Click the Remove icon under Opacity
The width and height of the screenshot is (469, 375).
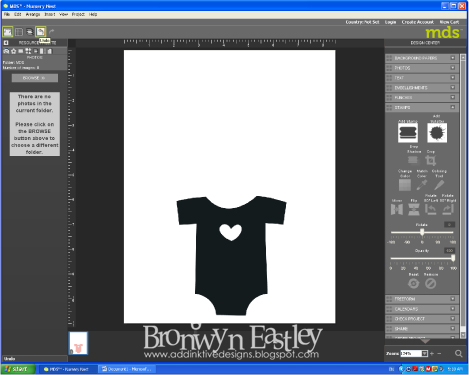[430, 284]
